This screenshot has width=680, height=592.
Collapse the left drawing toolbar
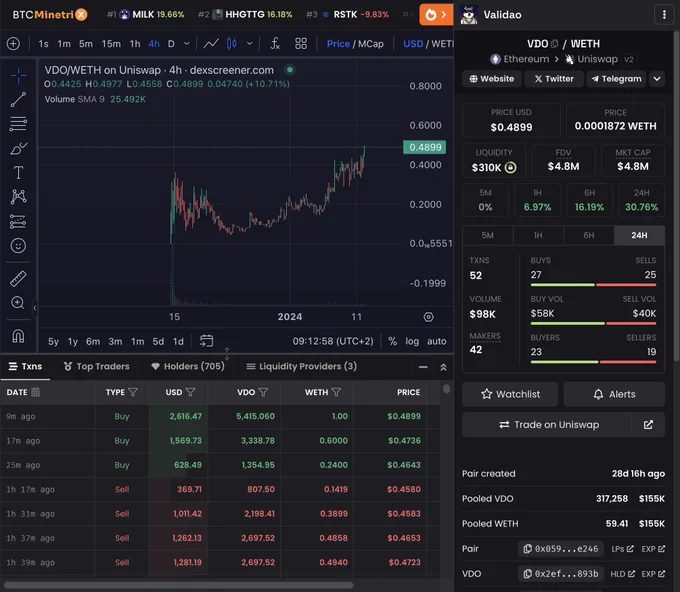(35, 308)
